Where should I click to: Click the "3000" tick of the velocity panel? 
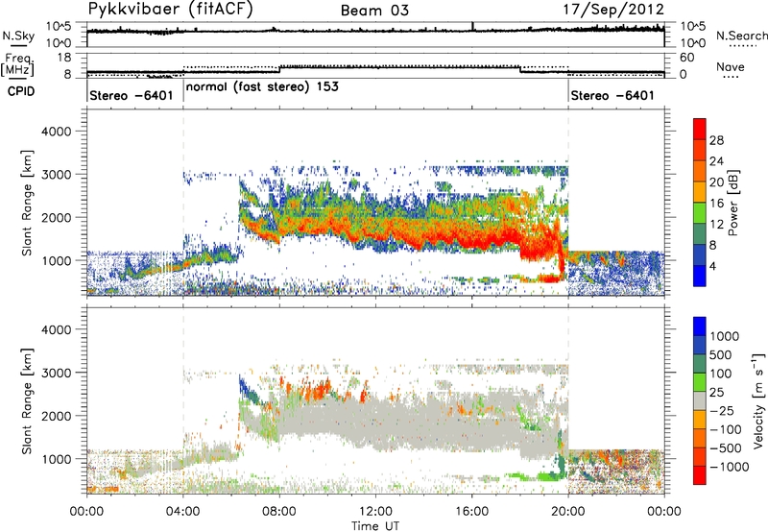[x=59, y=373]
